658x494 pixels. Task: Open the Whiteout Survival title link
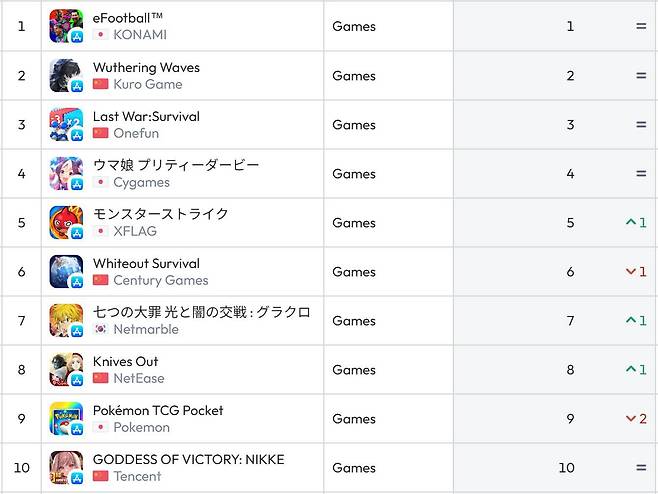(x=146, y=263)
